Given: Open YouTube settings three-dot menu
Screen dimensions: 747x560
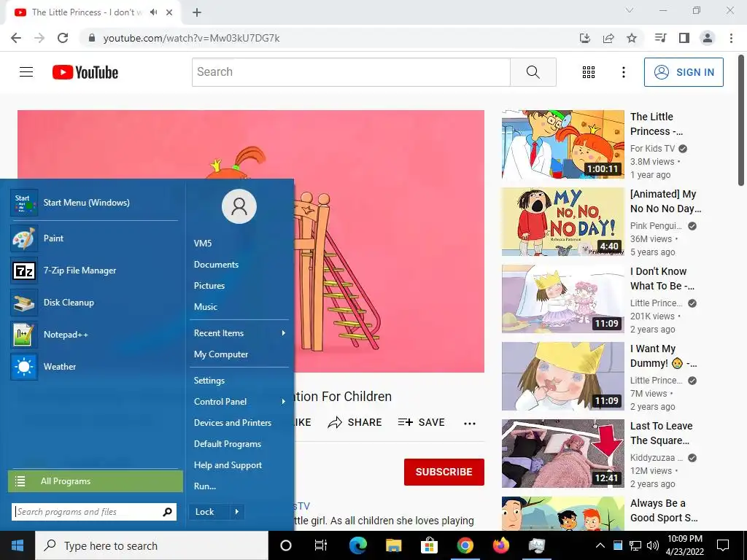Looking at the screenshot, I should click(x=624, y=72).
